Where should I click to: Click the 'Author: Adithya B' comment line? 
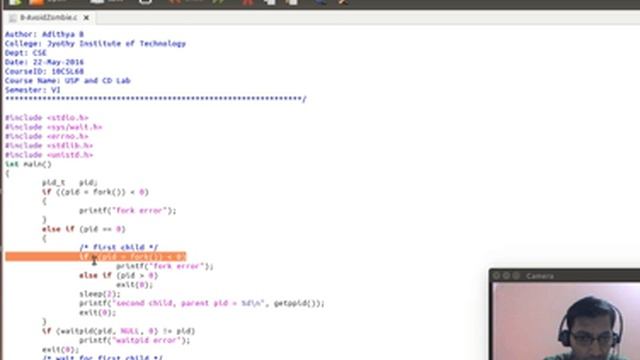(44, 34)
